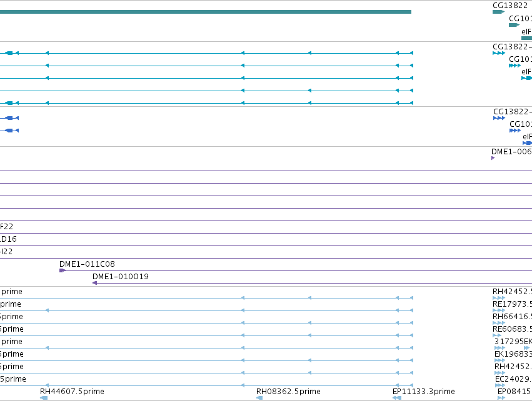
Task: Select the arrow glyph under RE60683.5
Action: 497,335
